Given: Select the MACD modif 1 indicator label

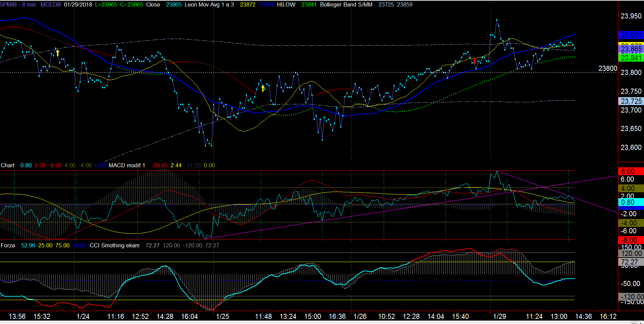Looking at the screenshot, I should pyautogui.click(x=127, y=166).
